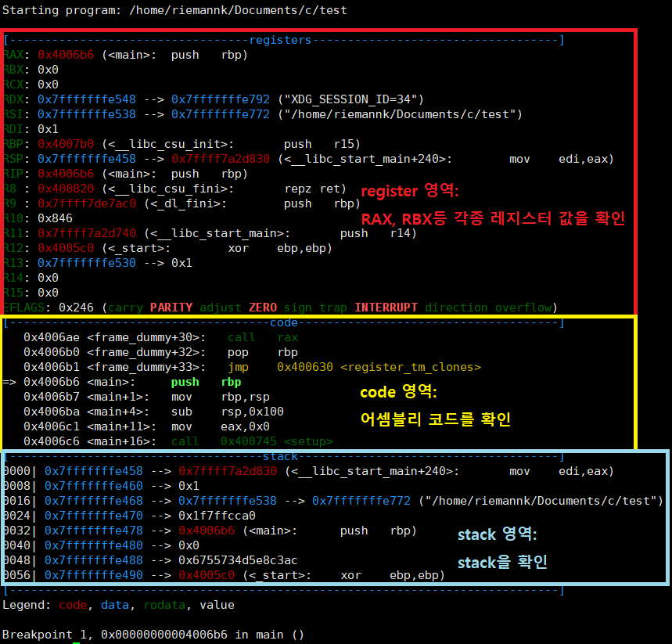Click the 'sub rsp,0x100' instruction
The width and height of the screenshot is (672, 644).
227,412
